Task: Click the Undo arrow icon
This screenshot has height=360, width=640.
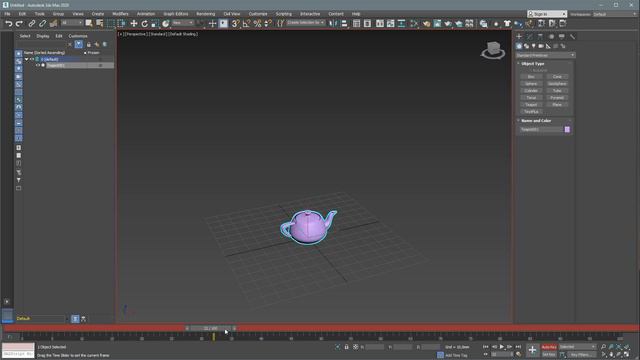Action: pos(9,24)
